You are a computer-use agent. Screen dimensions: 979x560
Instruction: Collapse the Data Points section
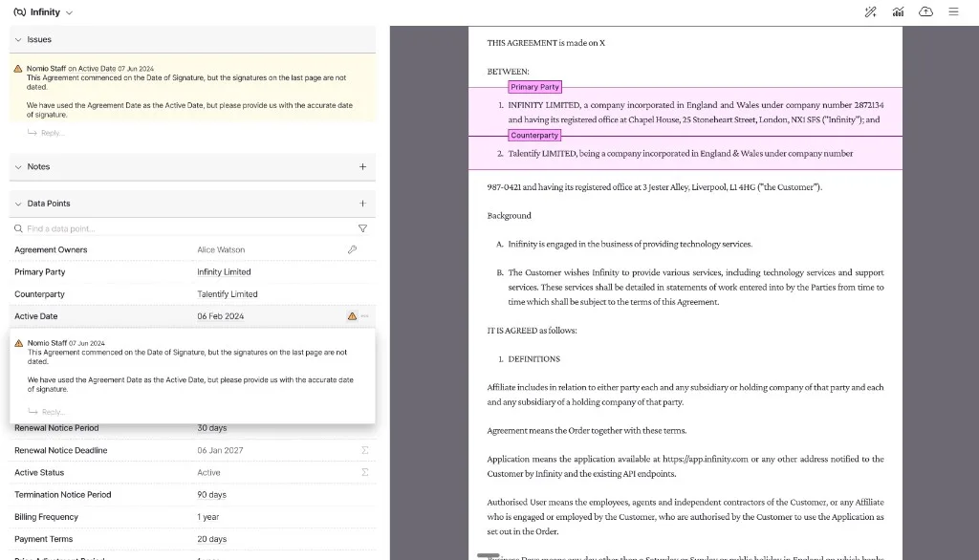click(x=18, y=204)
